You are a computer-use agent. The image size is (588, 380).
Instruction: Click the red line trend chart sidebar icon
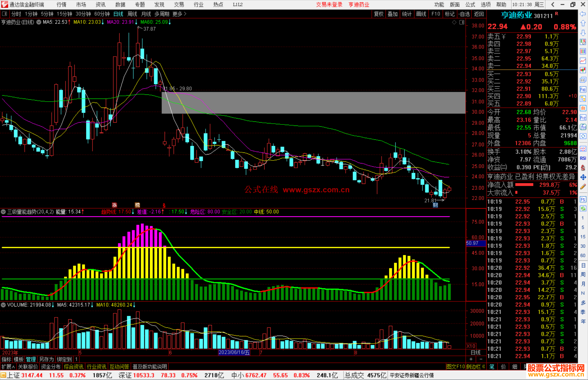[x=583, y=61]
